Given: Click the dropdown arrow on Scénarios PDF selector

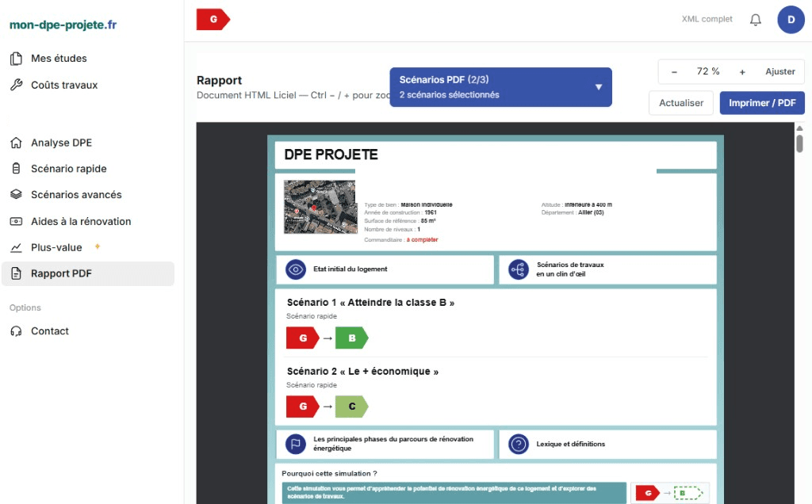Looking at the screenshot, I should [x=599, y=87].
